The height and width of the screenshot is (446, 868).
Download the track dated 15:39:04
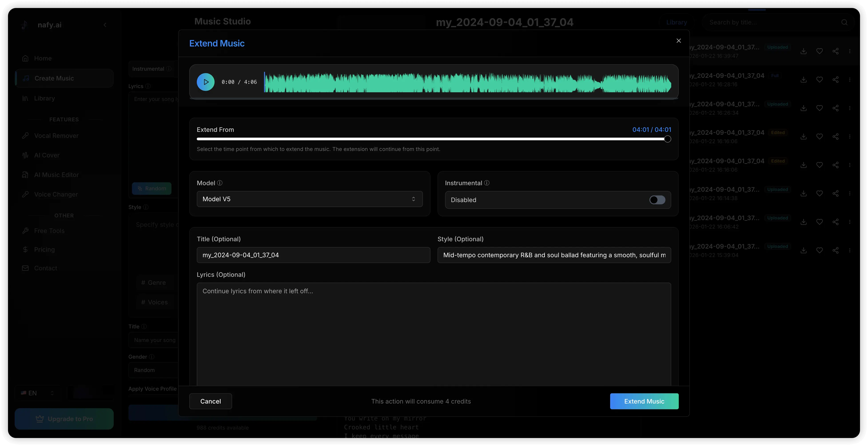click(804, 250)
